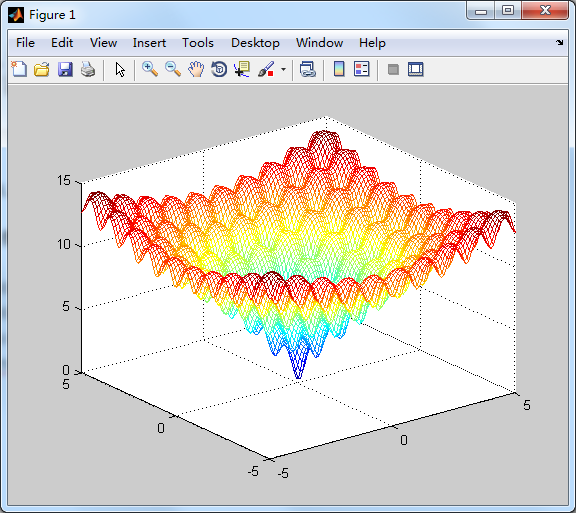The image size is (576, 513).
Task: Choose the Data Cursor tool
Action: pos(242,69)
